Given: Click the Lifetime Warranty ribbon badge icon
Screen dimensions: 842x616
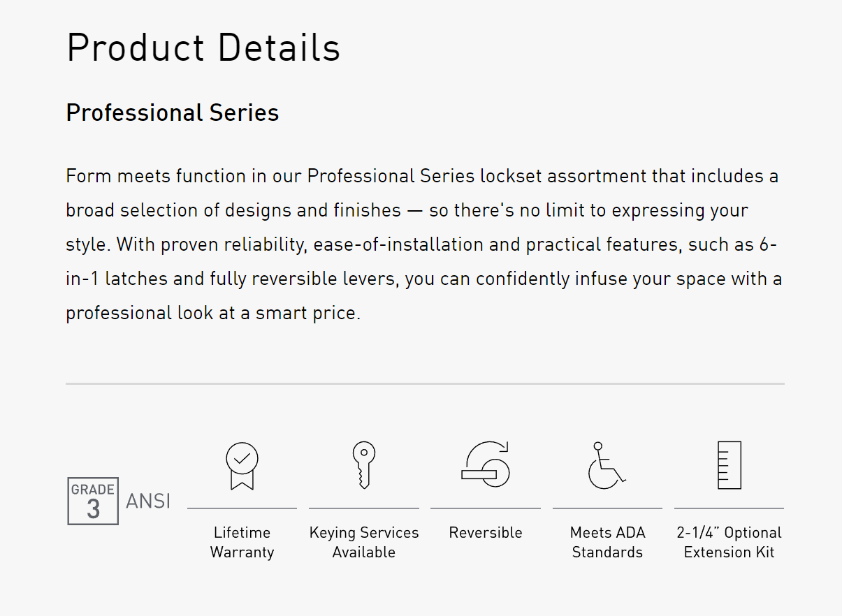Looking at the screenshot, I should coord(242,466).
